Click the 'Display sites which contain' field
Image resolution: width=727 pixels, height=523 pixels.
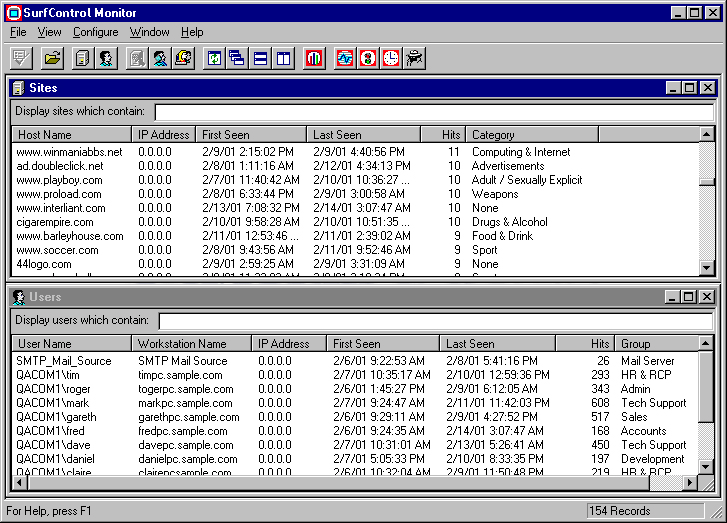pos(434,112)
